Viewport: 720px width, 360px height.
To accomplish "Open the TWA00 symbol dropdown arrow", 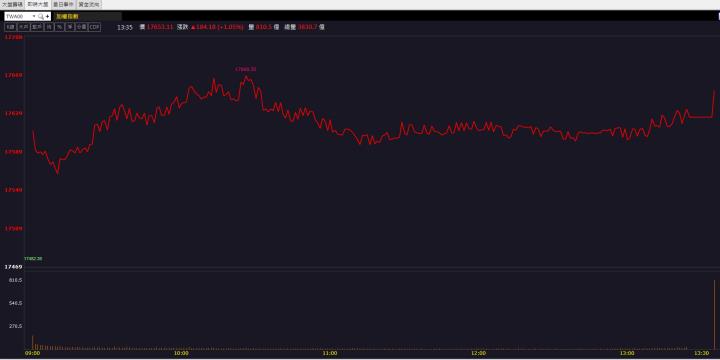I will coord(34,16).
